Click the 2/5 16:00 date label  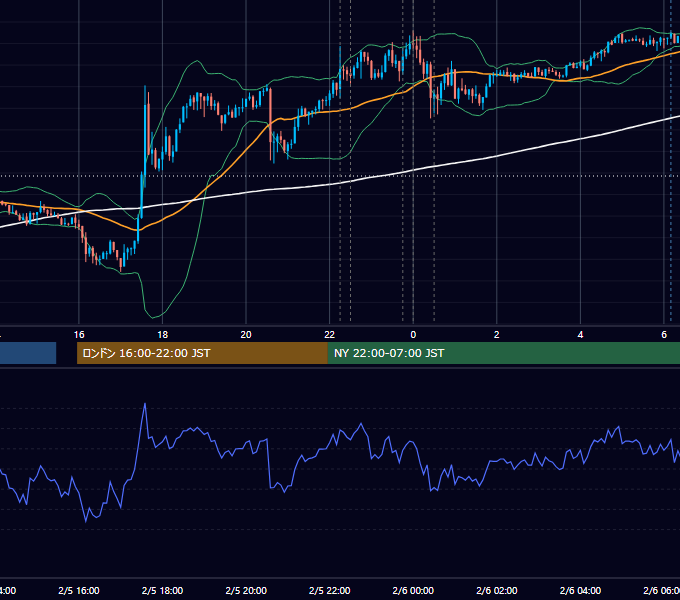tap(79, 590)
